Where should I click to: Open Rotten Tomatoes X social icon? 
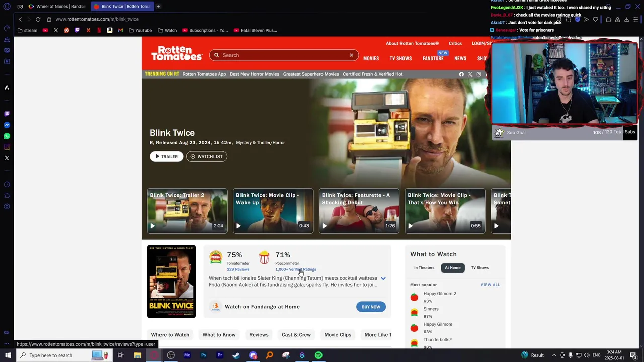click(x=470, y=74)
